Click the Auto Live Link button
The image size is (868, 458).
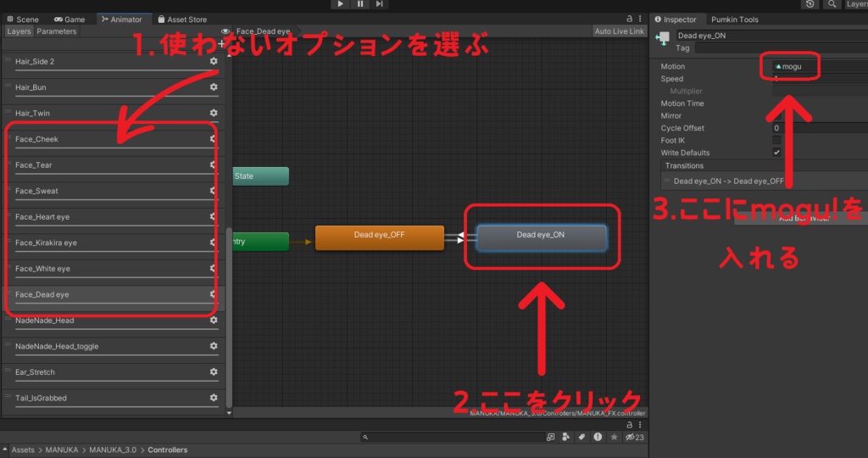620,31
